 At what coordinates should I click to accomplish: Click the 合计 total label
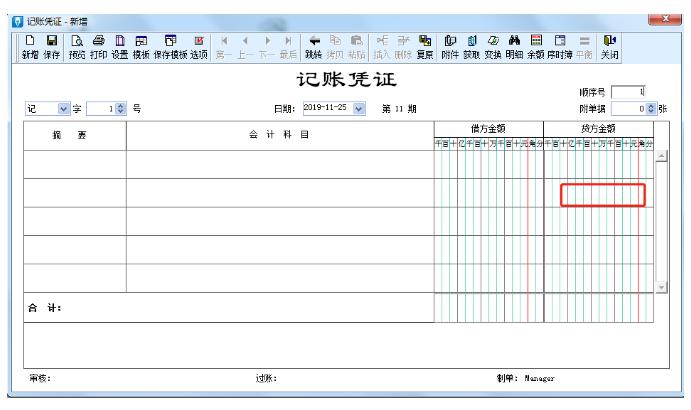point(44,308)
